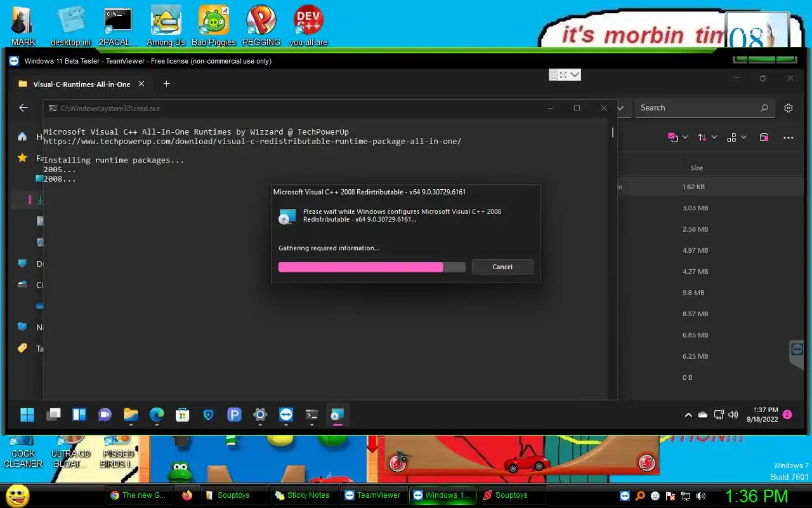Open the 1:37 PM clock in Windows 11 tray

pyautogui.click(x=762, y=415)
